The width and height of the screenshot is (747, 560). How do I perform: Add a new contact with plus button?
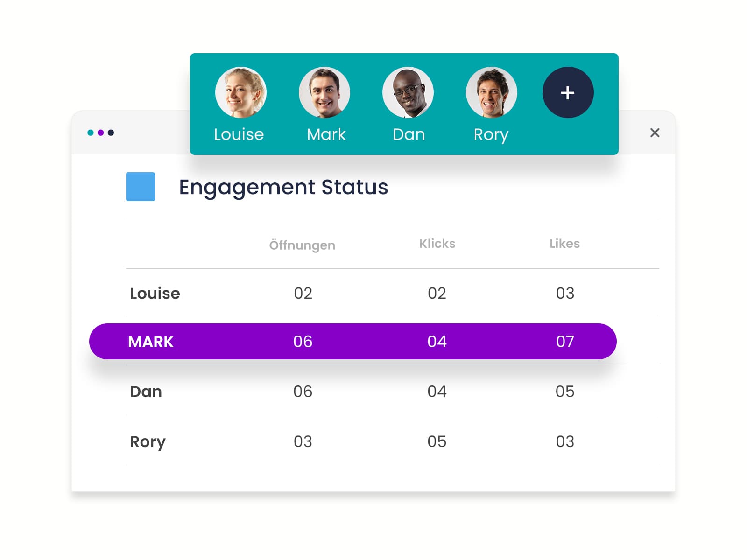point(568,92)
